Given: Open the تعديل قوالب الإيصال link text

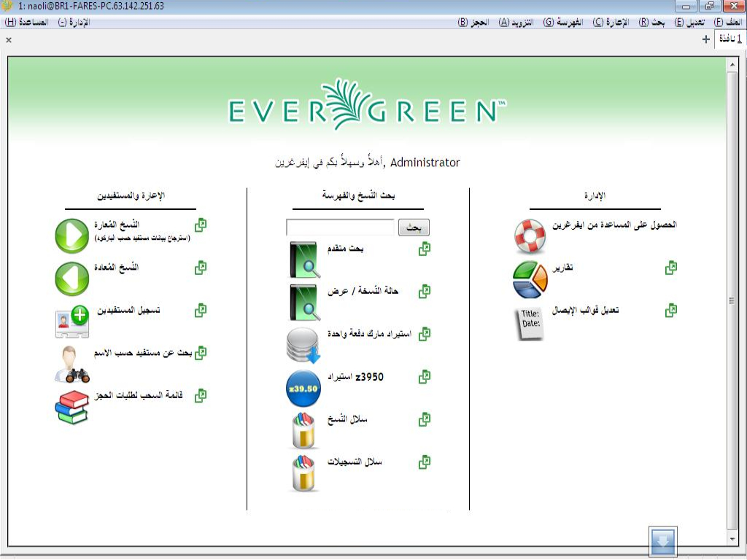Looking at the screenshot, I should click(x=586, y=311).
